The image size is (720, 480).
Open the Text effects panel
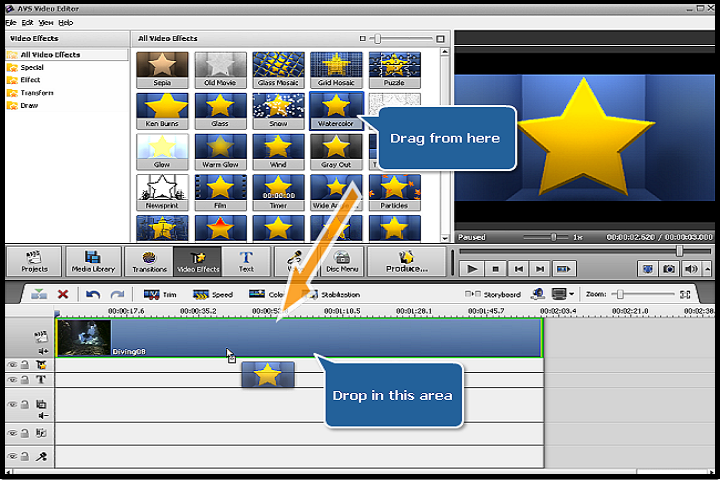[246, 260]
